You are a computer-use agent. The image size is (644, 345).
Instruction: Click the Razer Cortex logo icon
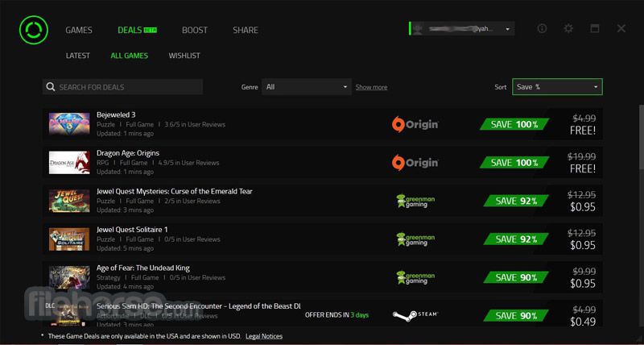coord(34,30)
